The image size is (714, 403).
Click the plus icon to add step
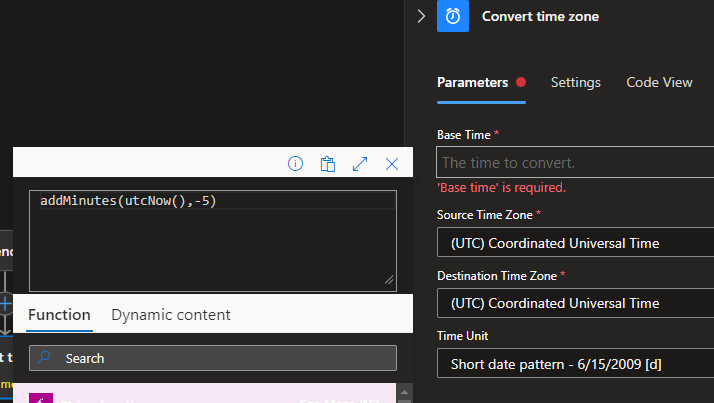pos(5,302)
